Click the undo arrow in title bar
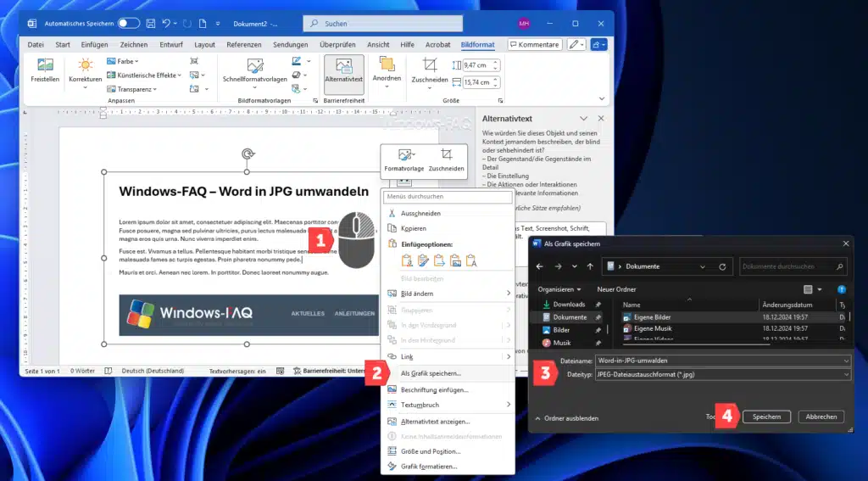 (166, 23)
